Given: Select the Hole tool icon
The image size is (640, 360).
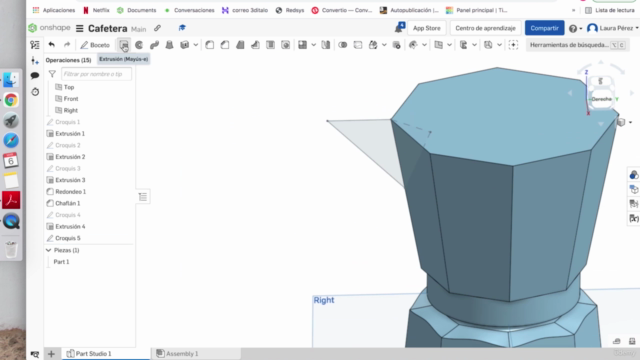Looking at the screenshot, I should pyautogui.click(x=285, y=45).
